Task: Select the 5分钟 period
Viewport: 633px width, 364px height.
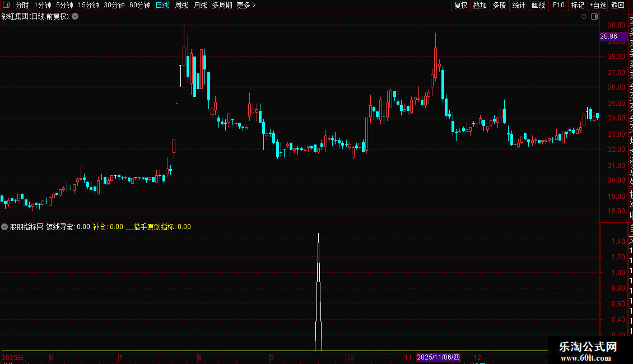Action: [64, 5]
